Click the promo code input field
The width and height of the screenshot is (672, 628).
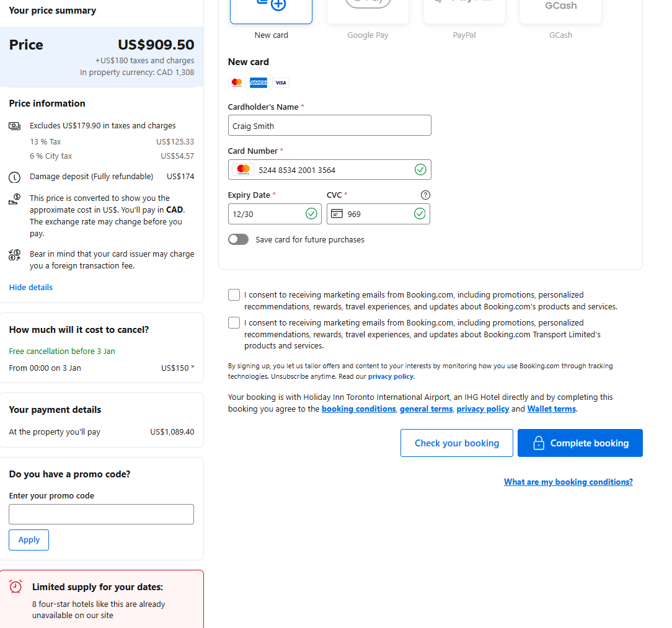click(x=101, y=515)
